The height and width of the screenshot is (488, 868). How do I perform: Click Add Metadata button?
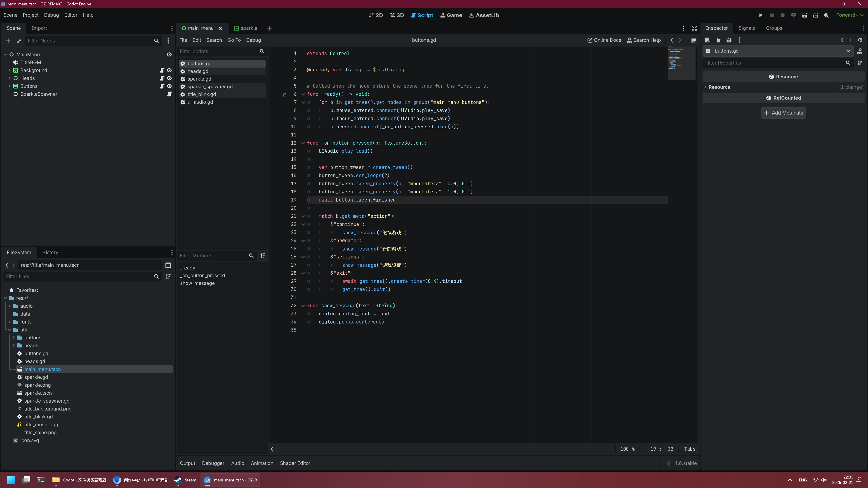[x=783, y=113]
